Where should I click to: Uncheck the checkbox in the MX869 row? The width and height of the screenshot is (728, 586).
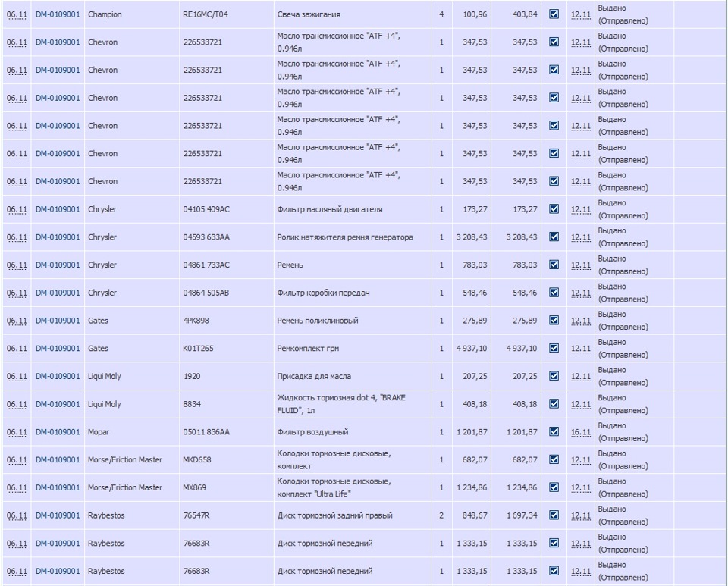click(554, 487)
